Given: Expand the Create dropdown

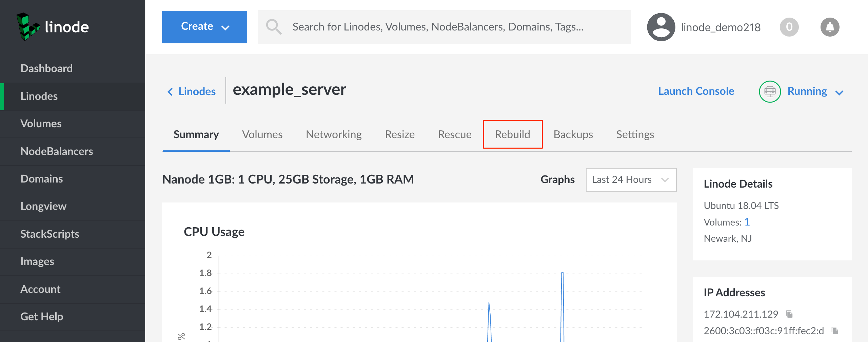Looking at the screenshot, I should point(204,27).
